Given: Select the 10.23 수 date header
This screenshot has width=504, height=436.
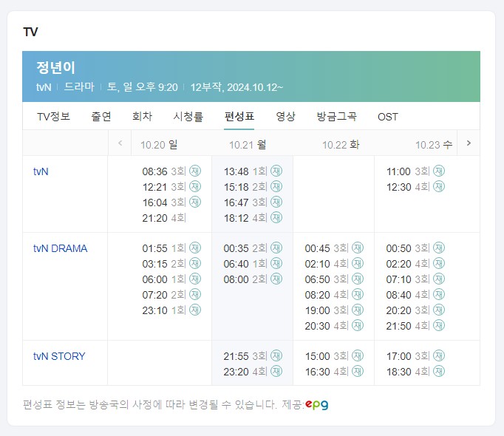Looking at the screenshot, I should pyautogui.click(x=434, y=145).
